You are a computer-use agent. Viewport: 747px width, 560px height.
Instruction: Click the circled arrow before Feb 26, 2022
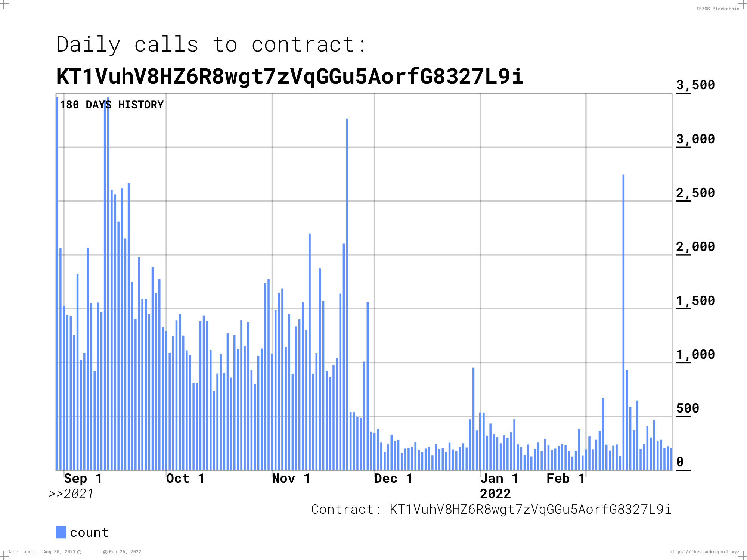[106, 551]
